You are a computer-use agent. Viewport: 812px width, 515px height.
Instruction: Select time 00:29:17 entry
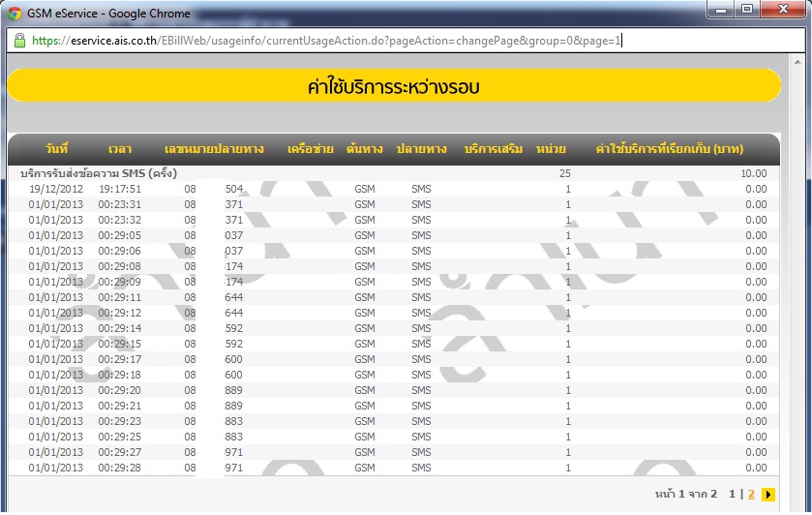(120, 359)
